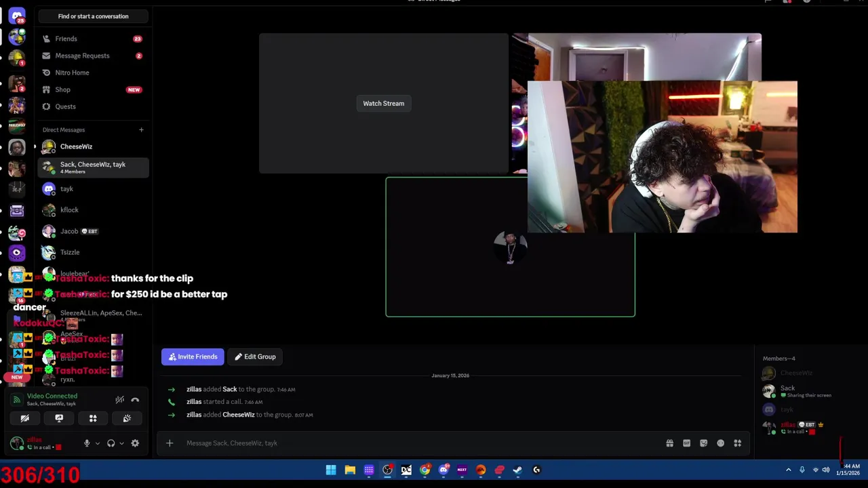Screen dimensions: 868x488
Task: Open Discord home direct messages icon
Action: click(x=17, y=15)
